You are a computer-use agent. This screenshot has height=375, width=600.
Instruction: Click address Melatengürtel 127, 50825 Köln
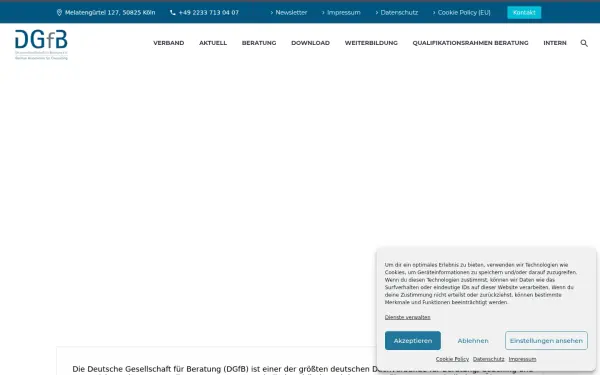(110, 13)
